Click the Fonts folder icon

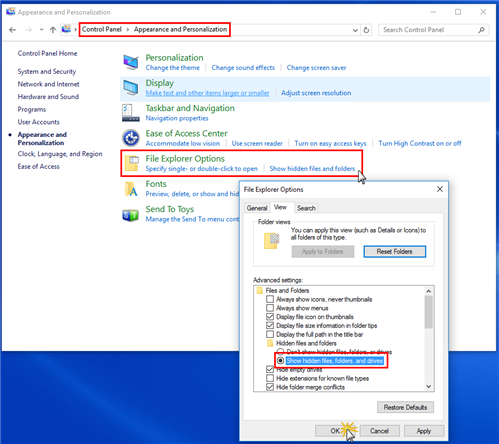point(131,189)
